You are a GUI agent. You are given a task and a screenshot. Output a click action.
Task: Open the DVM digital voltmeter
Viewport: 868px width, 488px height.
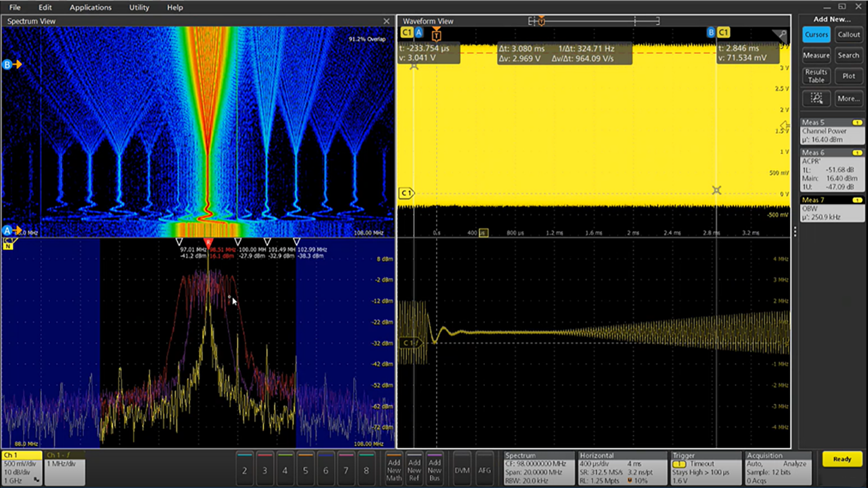coord(462,470)
